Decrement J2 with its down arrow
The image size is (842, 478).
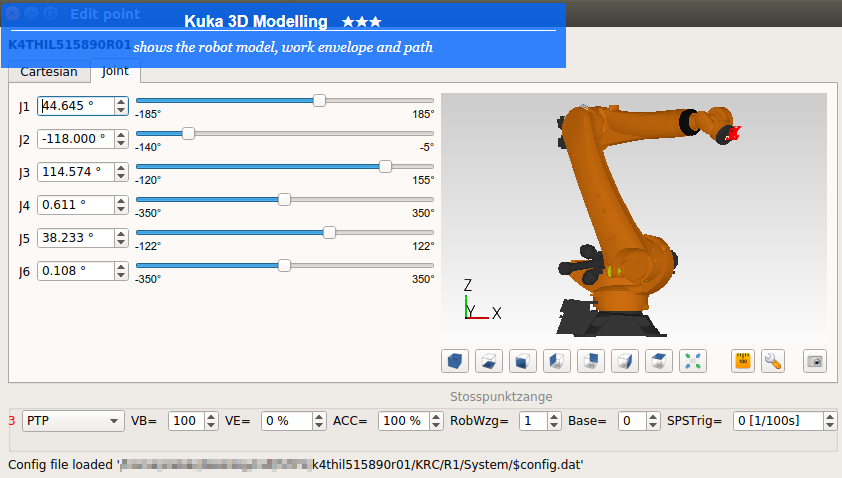point(121,143)
